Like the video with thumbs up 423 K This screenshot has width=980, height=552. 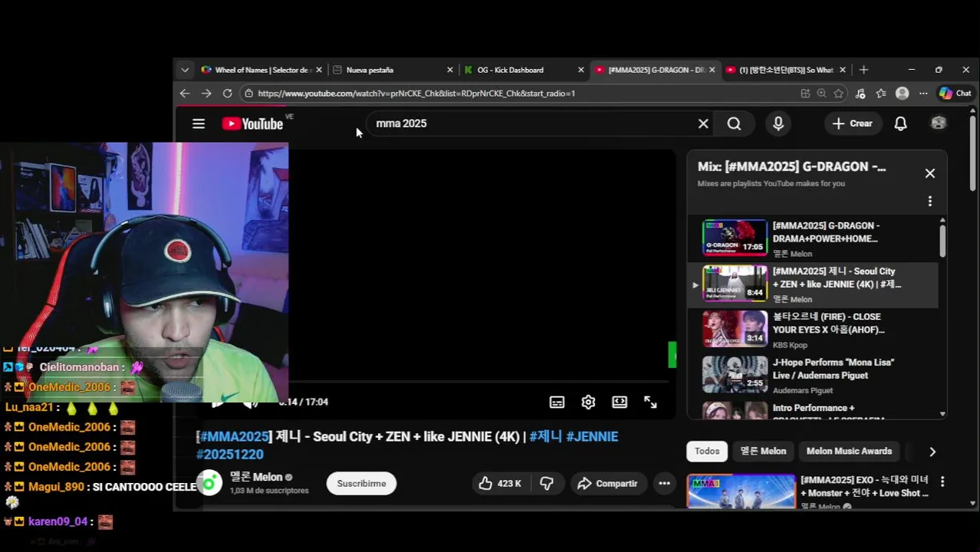(x=500, y=483)
